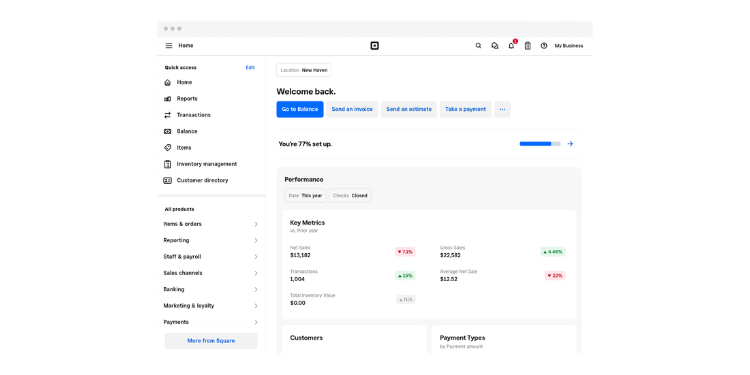Click the setup progress arrow icon
Viewport: 750px width, 375px height.
click(x=570, y=143)
